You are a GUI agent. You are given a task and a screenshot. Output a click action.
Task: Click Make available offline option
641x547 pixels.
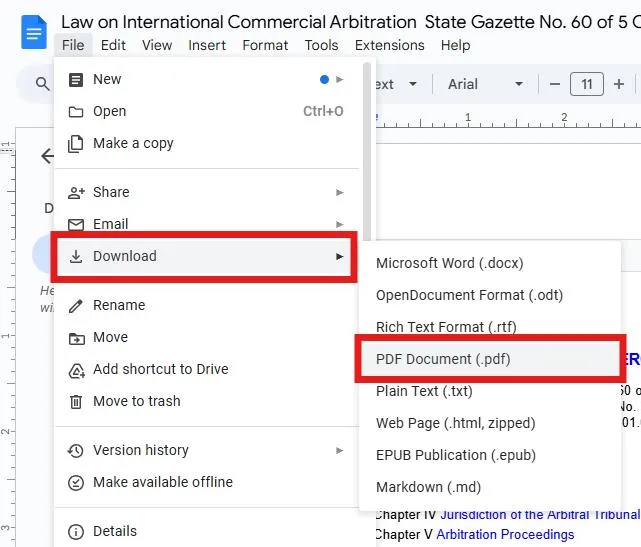[162, 482]
